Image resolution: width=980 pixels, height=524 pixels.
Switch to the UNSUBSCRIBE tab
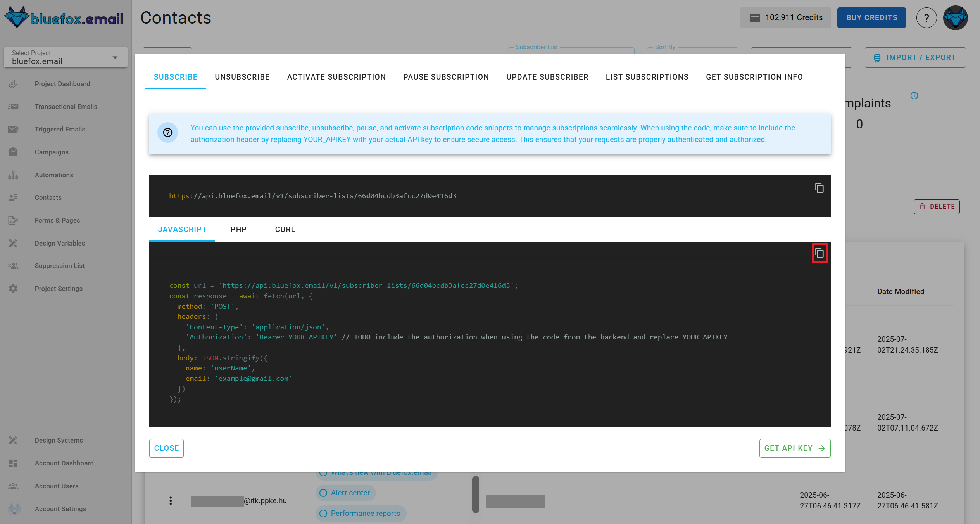[242, 77]
